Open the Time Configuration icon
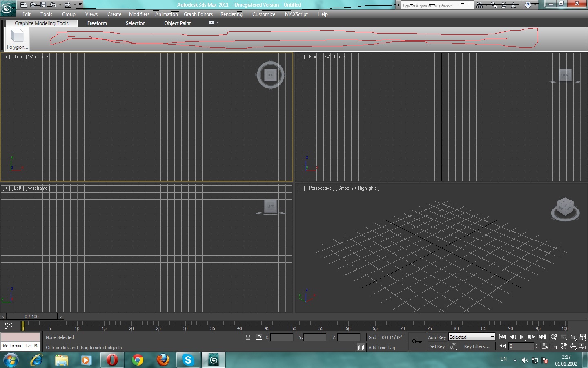This screenshot has width=588, height=368. [545, 346]
